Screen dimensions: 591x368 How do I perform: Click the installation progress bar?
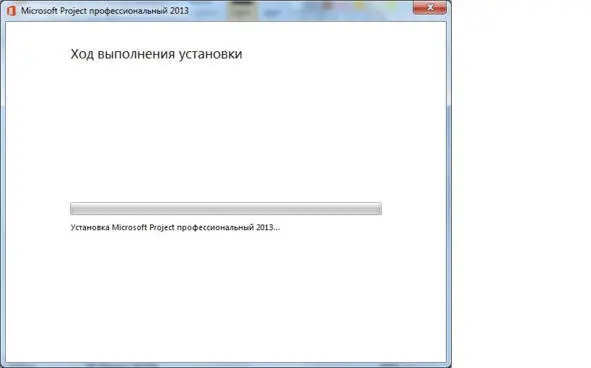226,209
